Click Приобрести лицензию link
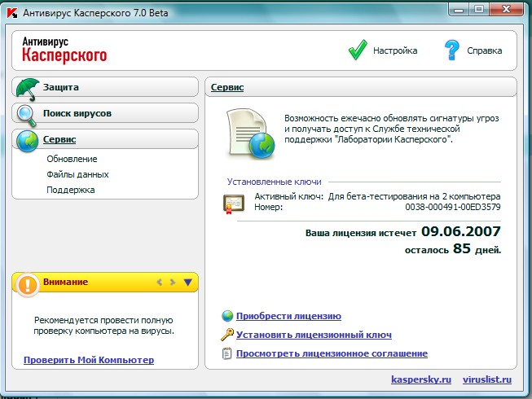532x399 pixels. pos(288,316)
